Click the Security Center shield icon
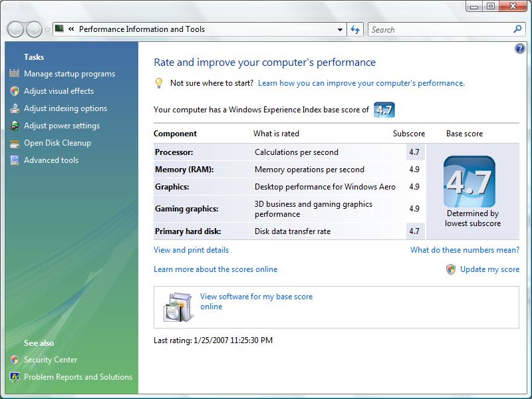The image size is (532, 399). [14, 360]
